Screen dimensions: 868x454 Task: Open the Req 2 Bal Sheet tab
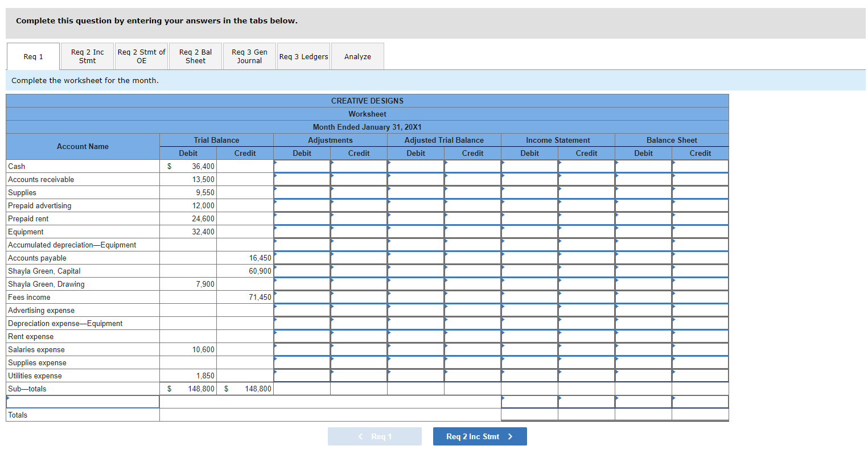tap(195, 56)
